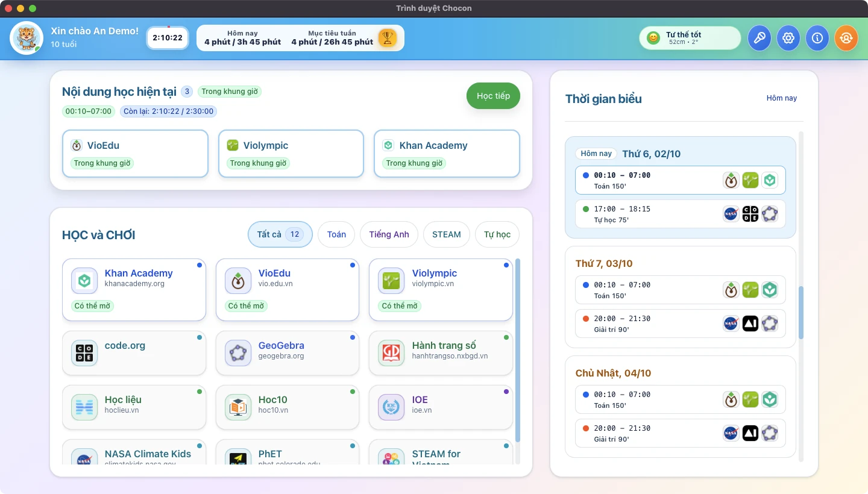Click Violympic icon in Thứ 7 00:10 – 07:00 slot
Viewport: 868px width, 494px height.
750,290
